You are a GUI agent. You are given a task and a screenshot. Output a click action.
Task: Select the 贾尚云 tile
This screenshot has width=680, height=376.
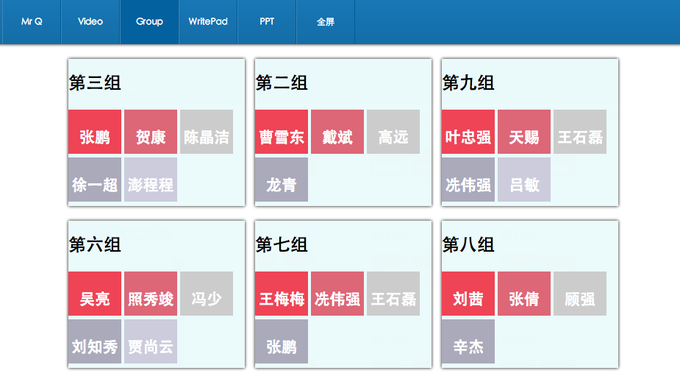click(150, 341)
